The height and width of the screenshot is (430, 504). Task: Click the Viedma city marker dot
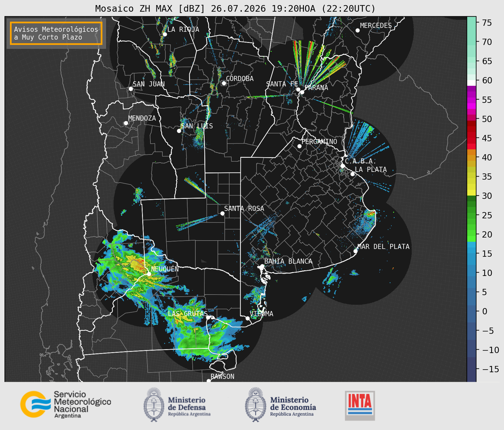247,318
